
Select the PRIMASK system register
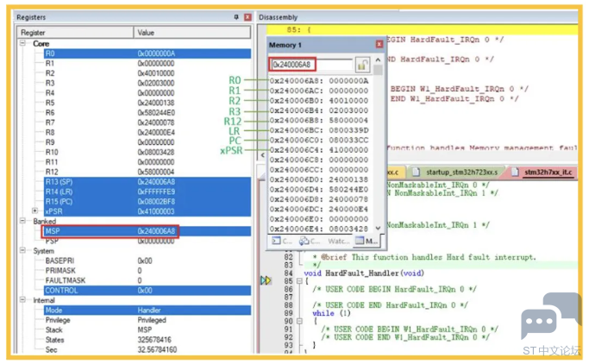147,270
